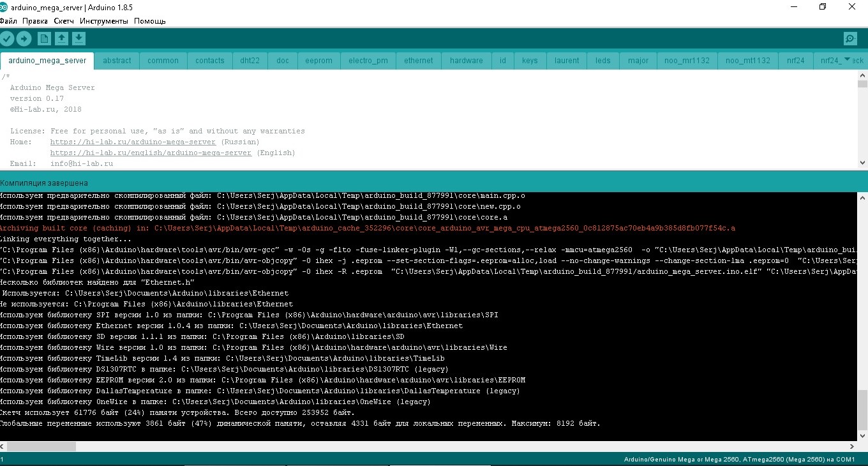868x466 pixels.
Task: Open the hardware tab
Action: 467,61
